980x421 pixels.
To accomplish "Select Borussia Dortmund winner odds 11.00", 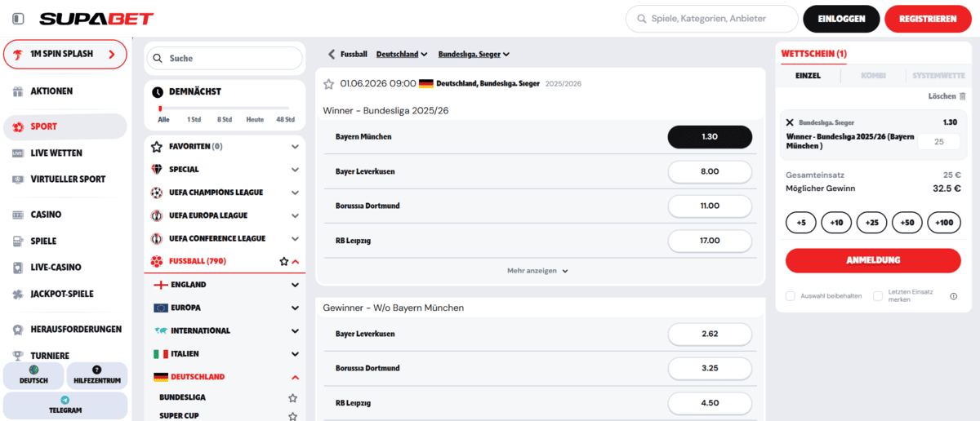I will click(710, 206).
